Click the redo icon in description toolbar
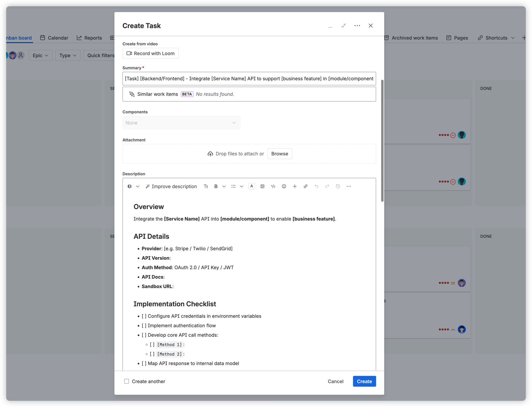Viewport: 532px width, 407px height. point(327,186)
